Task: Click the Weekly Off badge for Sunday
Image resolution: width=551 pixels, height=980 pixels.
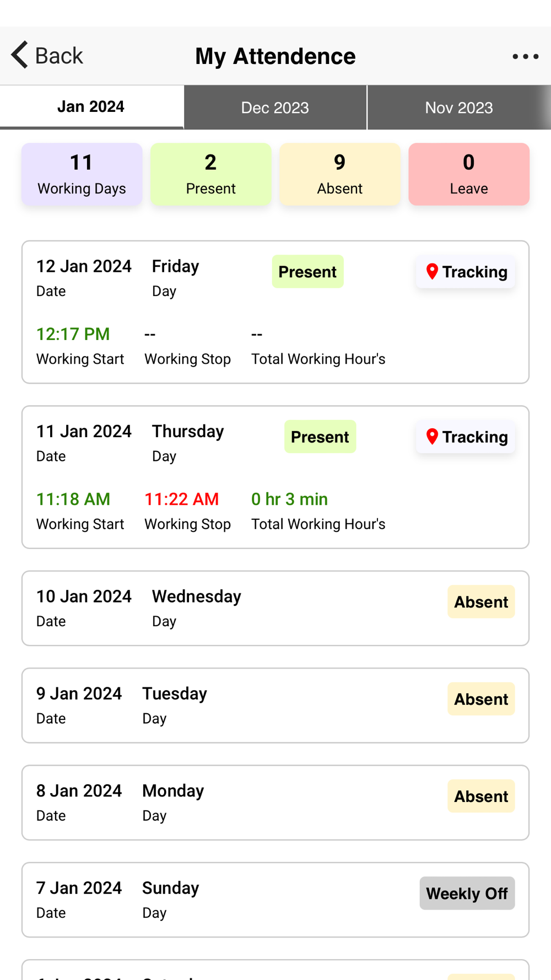Action: tap(467, 893)
